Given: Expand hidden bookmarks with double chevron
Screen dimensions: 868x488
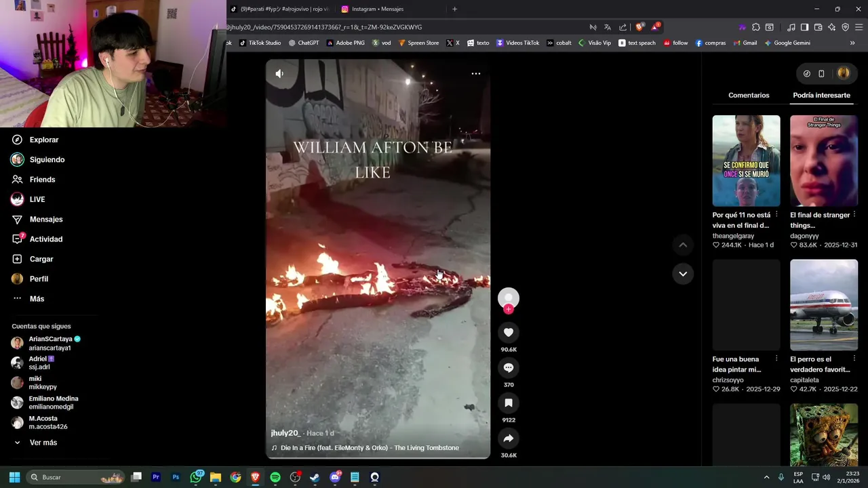Looking at the screenshot, I should click(852, 43).
